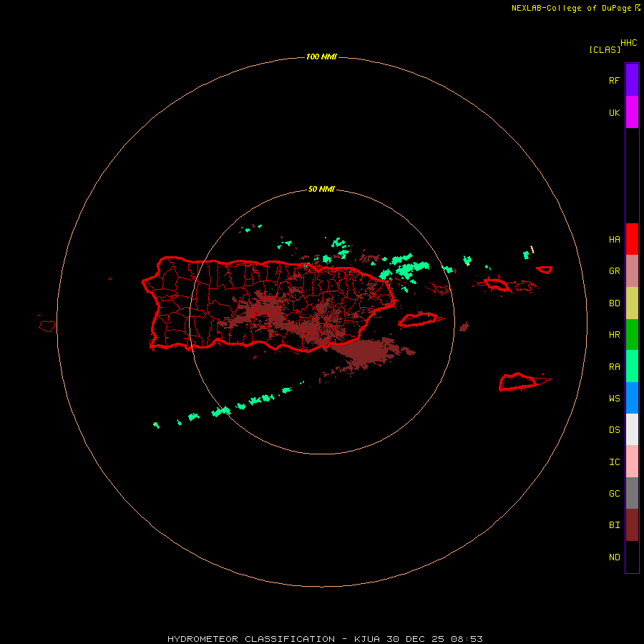Screen dimensions: 644x644
Task: Click the RF purple legend swatch
Action: pos(632,80)
